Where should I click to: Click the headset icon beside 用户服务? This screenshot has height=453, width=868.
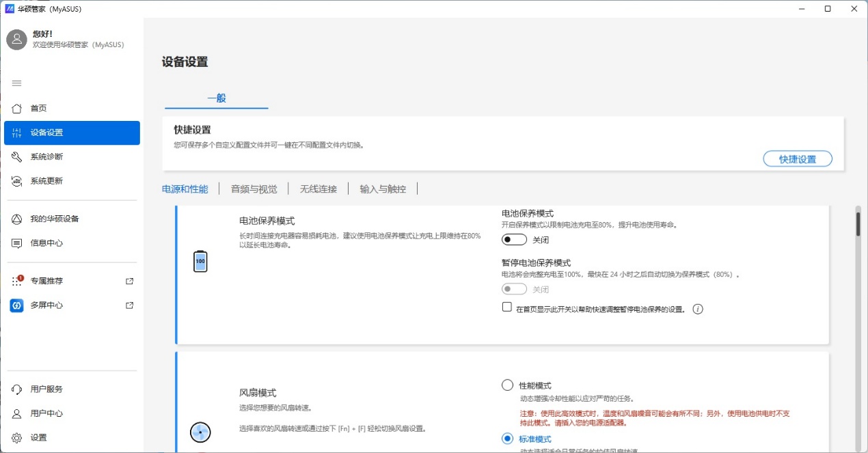17,389
